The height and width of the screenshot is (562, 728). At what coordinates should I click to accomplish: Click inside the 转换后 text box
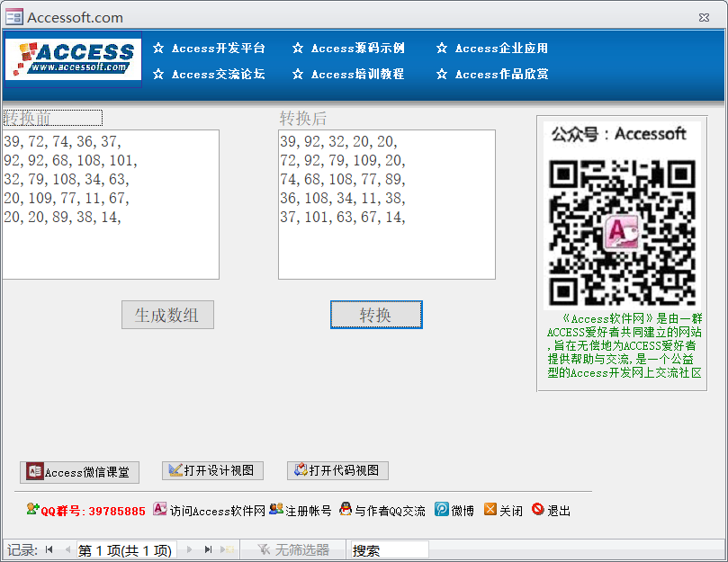coord(387,205)
